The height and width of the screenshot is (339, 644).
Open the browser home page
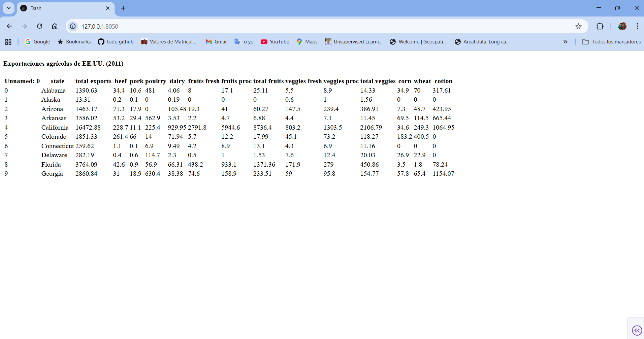coord(55,26)
